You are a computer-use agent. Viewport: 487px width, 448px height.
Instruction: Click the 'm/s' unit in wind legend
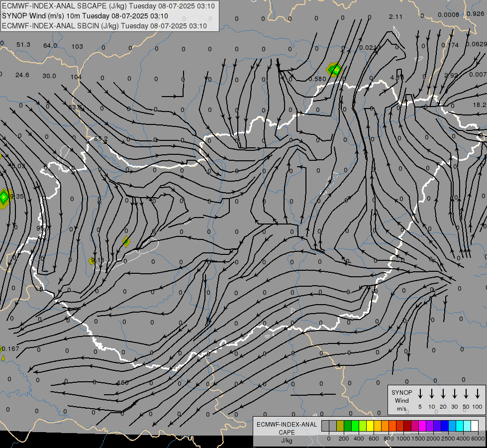click(401, 409)
